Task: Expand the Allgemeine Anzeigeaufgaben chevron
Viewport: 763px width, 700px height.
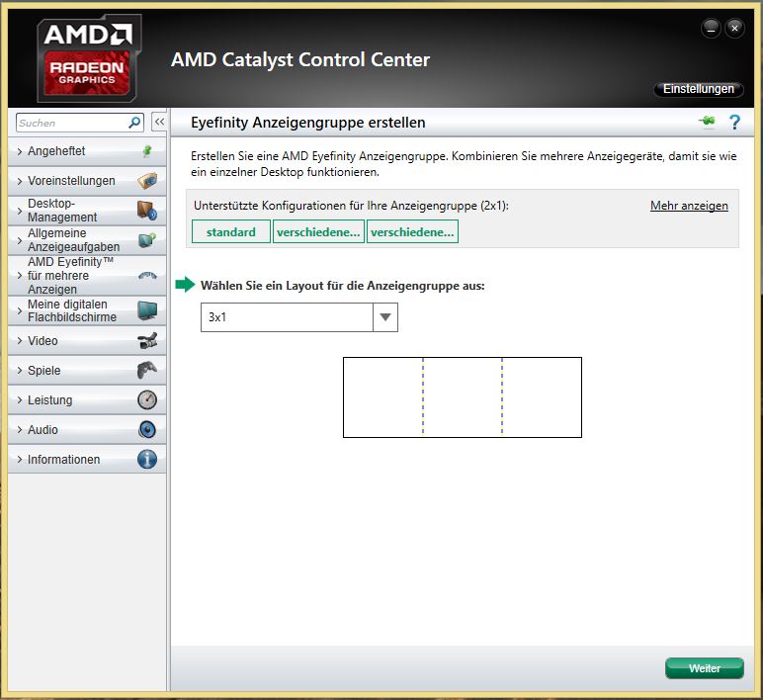Action: click(20, 240)
